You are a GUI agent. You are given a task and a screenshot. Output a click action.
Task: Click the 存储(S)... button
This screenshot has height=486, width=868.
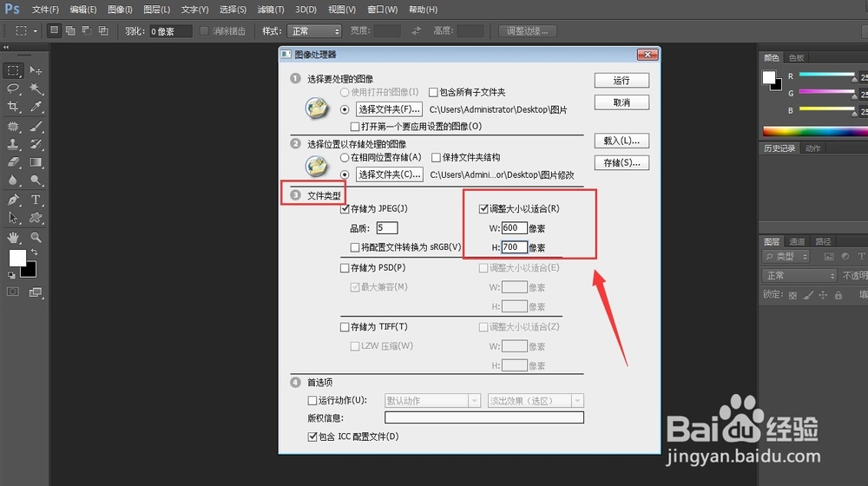(621, 163)
